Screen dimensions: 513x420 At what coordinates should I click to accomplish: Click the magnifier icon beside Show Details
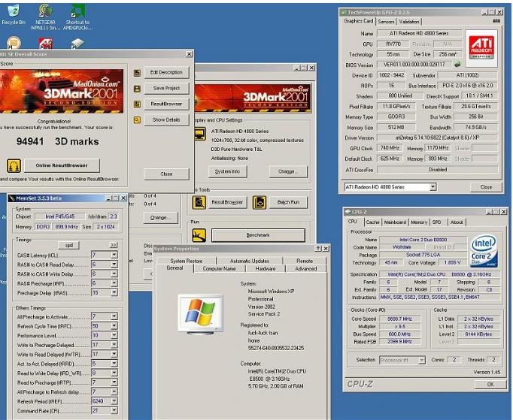137,120
